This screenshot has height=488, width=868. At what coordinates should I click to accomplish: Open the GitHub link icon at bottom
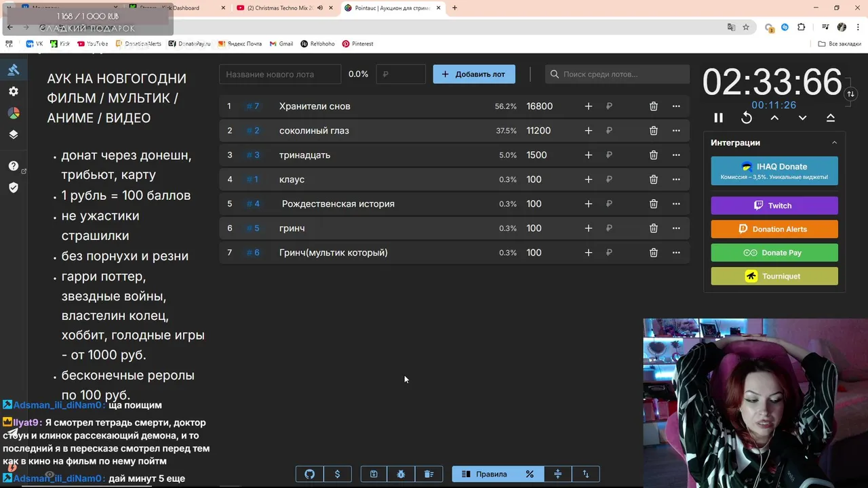tap(310, 474)
